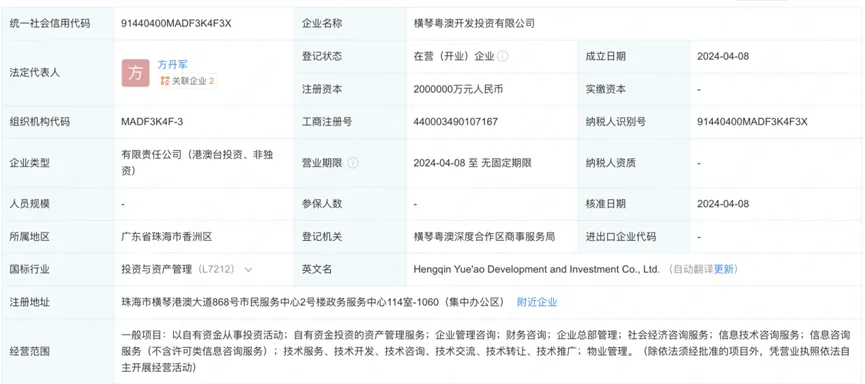Open legal representative 方丹军 link
Viewport: 865px width, 384px height.
173,65
